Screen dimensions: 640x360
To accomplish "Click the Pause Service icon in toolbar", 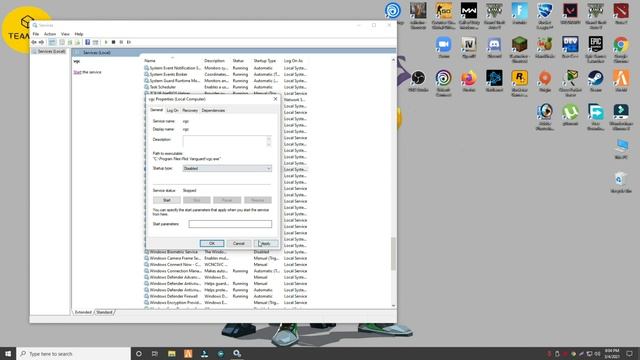I will [x=121, y=42].
